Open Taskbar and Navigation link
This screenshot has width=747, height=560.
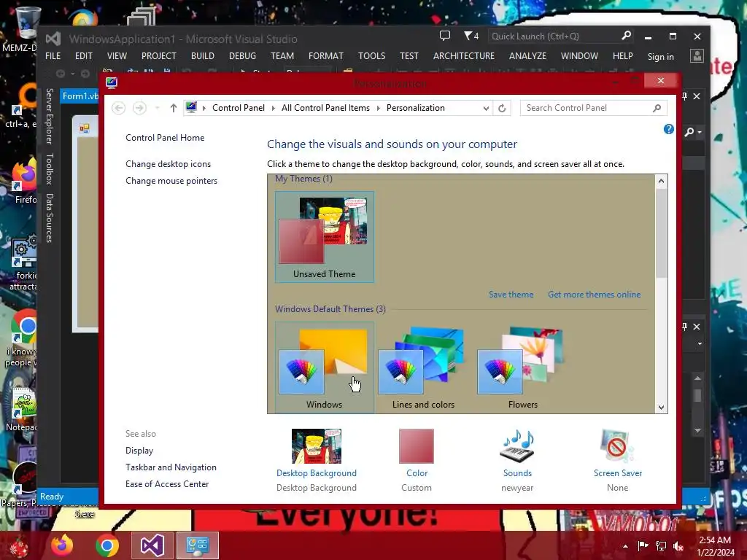point(171,467)
